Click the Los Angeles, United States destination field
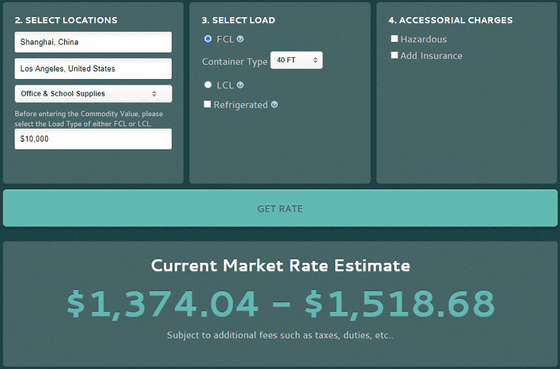 [x=93, y=69]
